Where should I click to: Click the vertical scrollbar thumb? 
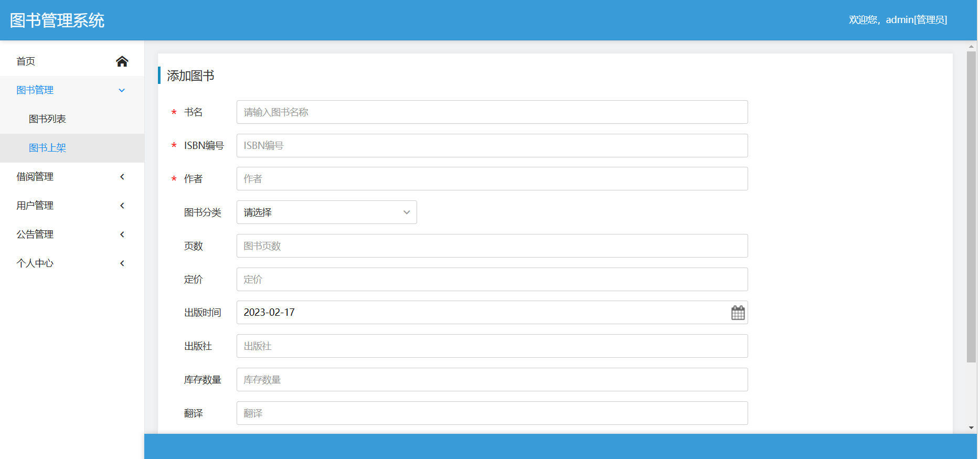(x=972, y=207)
